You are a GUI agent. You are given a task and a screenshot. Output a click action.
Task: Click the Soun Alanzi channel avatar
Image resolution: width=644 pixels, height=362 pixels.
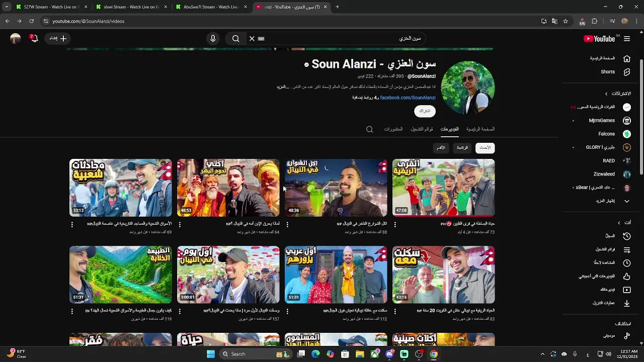[x=468, y=88]
